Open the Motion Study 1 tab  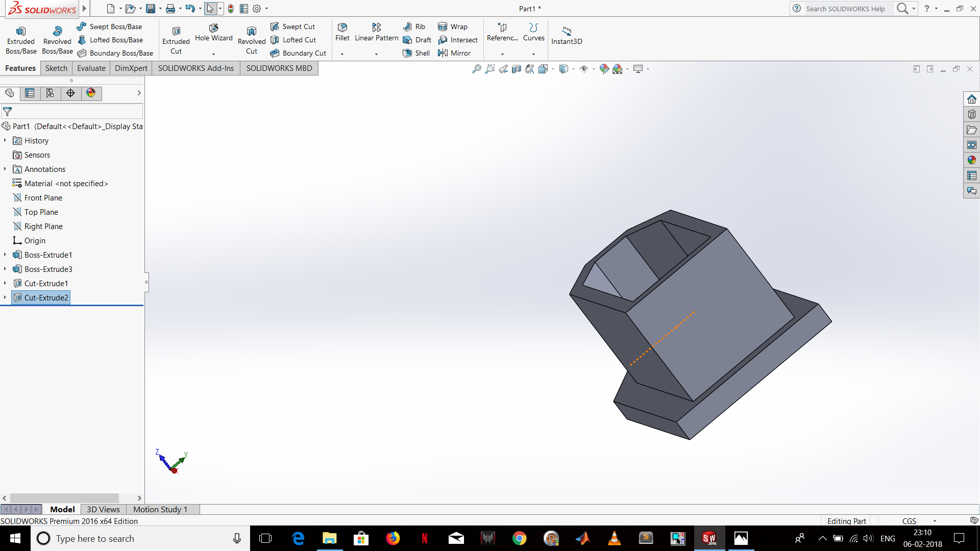(160, 509)
